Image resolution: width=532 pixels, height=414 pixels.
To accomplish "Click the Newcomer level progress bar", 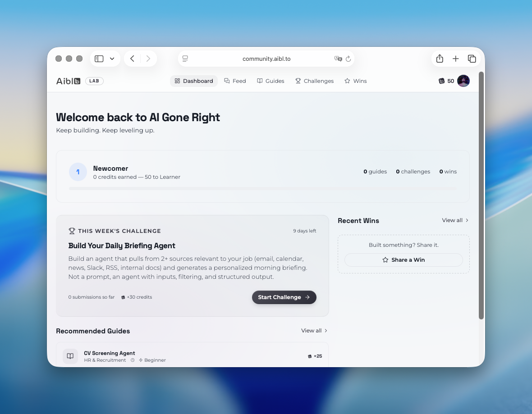I will click(262, 188).
